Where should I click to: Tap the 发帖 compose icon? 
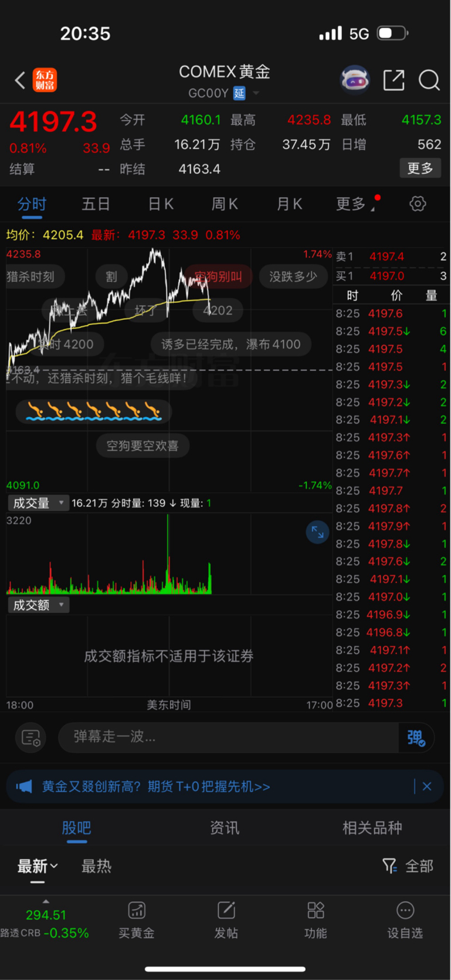[x=226, y=911]
